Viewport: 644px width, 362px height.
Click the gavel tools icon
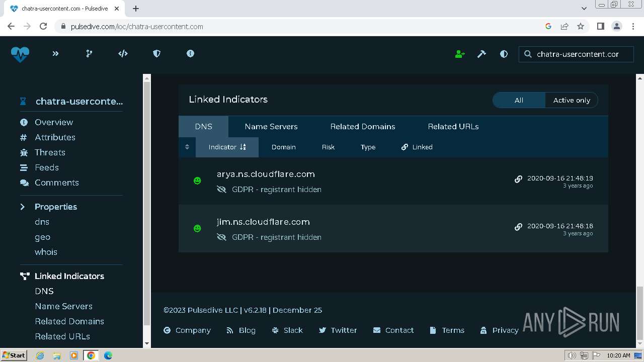point(481,54)
